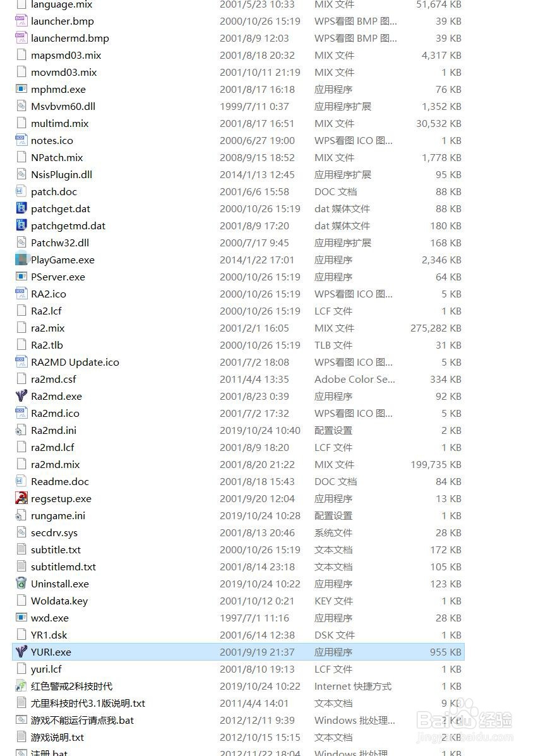Click the patch.doc document icon
The width and height of the screenshot is (543, 756).
(x=21, y=191)
